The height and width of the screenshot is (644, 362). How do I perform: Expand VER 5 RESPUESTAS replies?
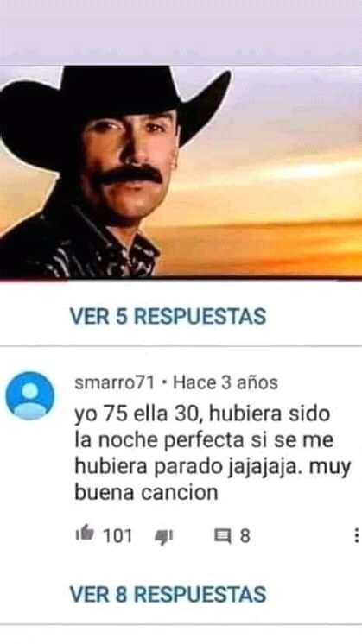168,316
